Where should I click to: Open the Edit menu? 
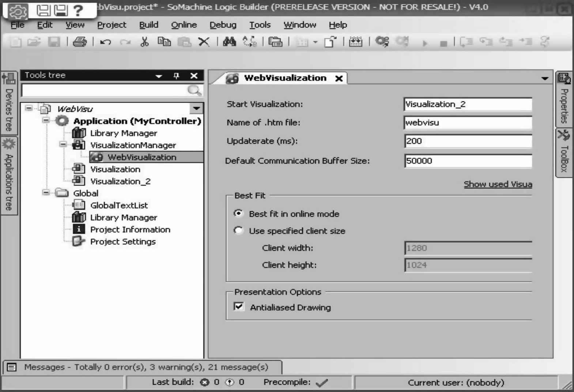tap(45, 25)
